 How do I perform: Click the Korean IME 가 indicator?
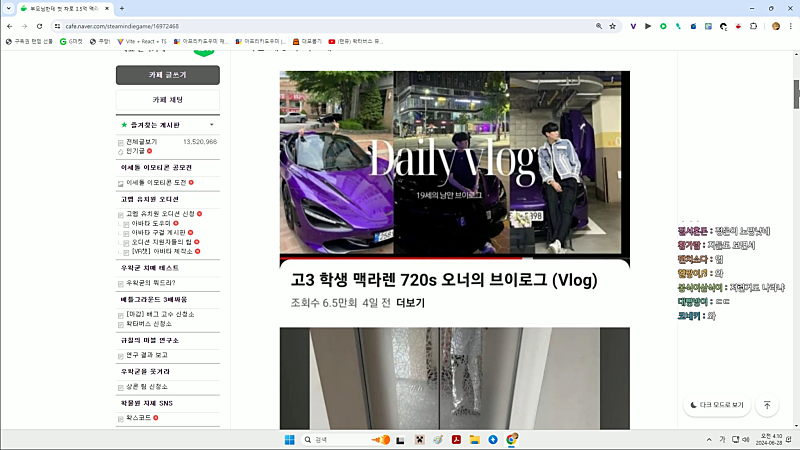tap(722, 440)
